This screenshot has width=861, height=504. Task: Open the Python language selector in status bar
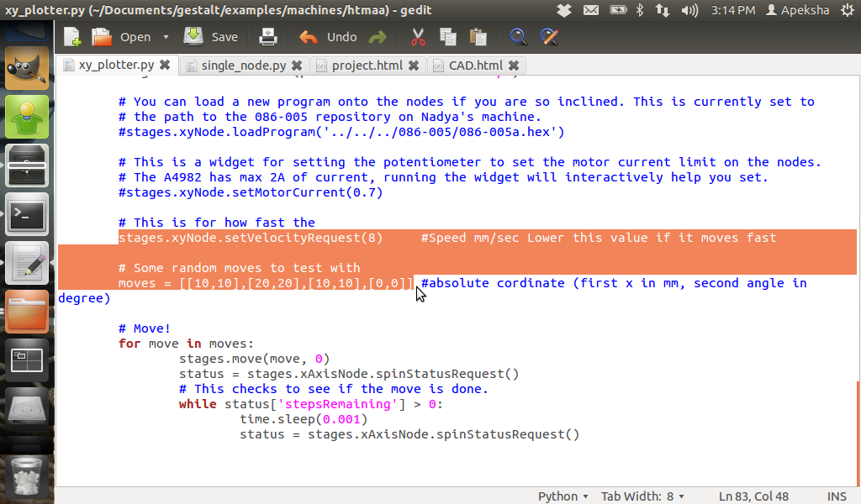(x=563, y=496)
